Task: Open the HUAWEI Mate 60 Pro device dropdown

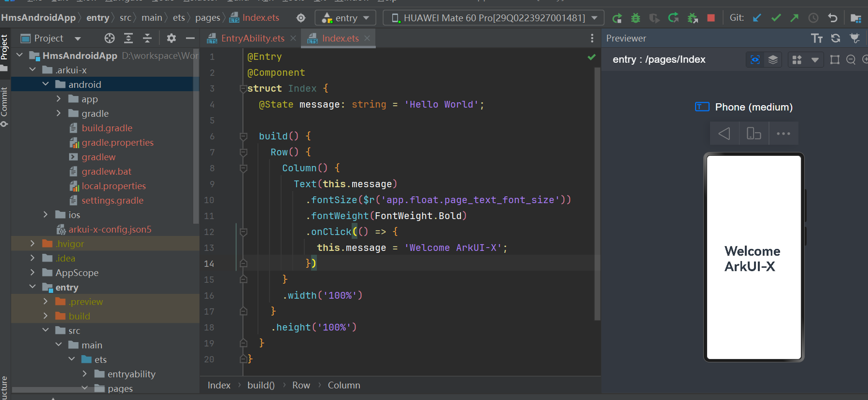Action: coord(493,18)
